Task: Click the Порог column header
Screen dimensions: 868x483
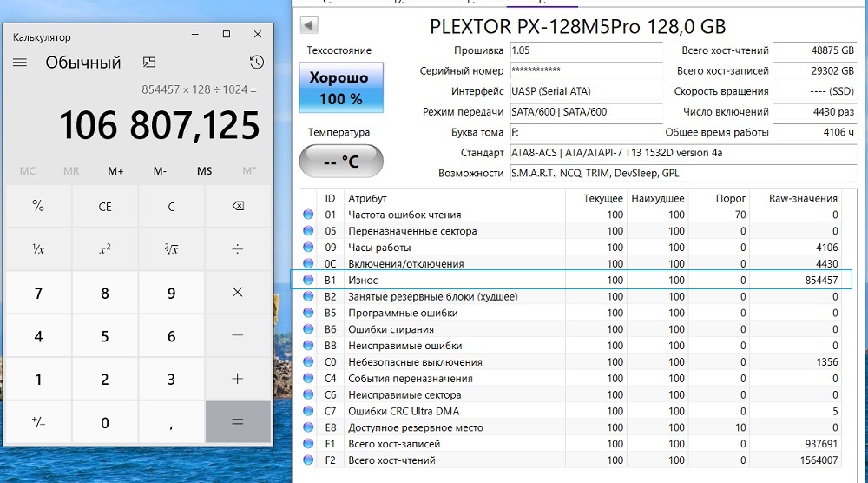Action: pyautogui.click(x=731, y=198)
